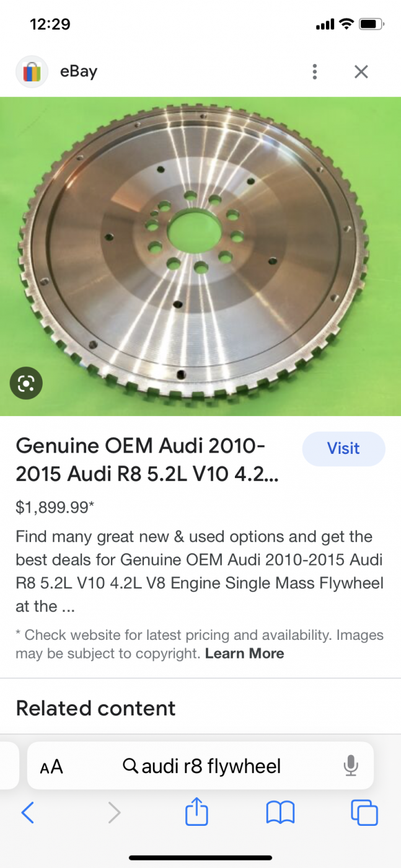This screenshot has width=401, height=868.
Task: Tap the Related content heading
Action: (x=95, y=708)
